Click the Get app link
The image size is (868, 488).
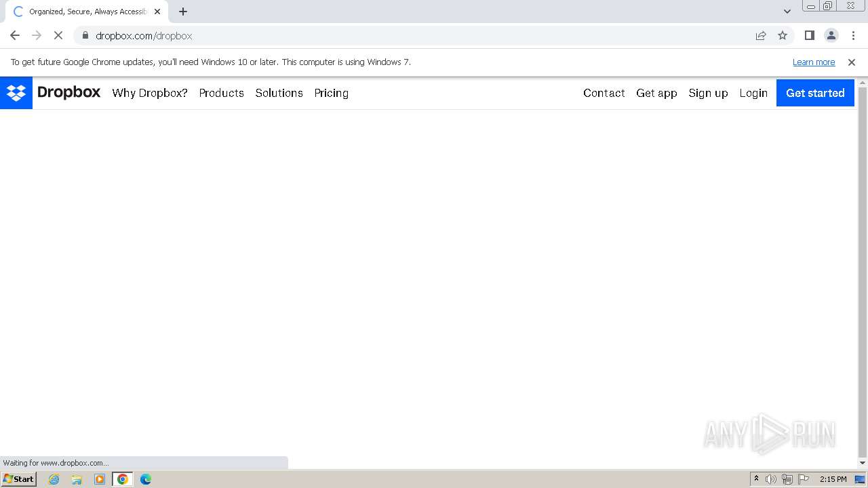(x=656, y=93)
